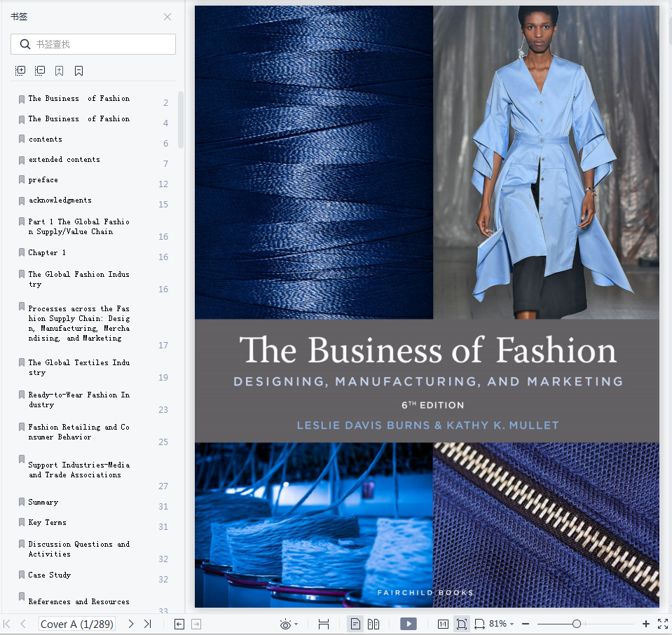The height and width of the screenshot is (635, 672).
Task: Click the zoom slider handle
Action: (x=577, y=624)
